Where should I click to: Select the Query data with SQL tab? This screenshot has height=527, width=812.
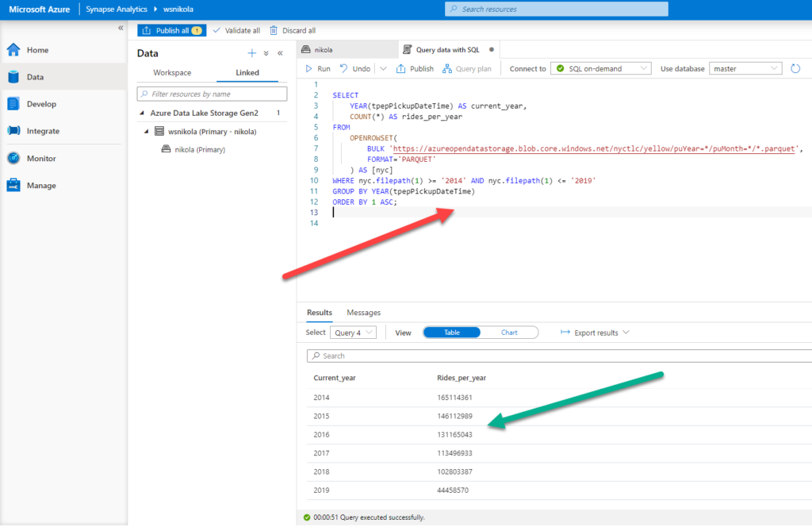pos(447,50)
